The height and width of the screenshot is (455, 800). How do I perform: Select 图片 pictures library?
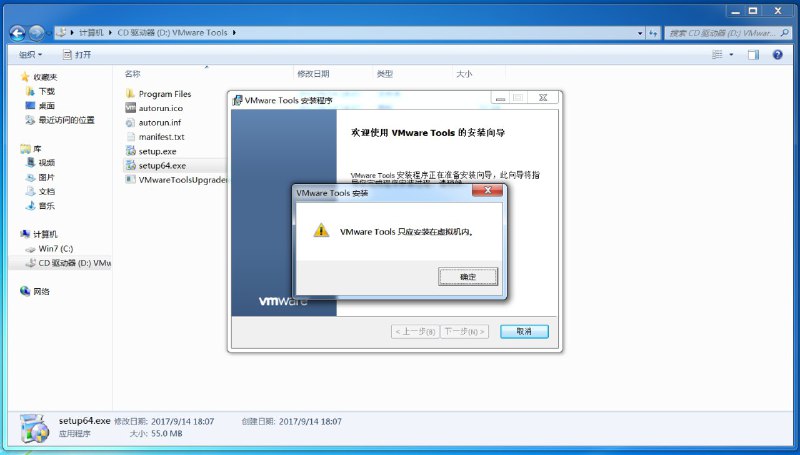tap(40, 177)
